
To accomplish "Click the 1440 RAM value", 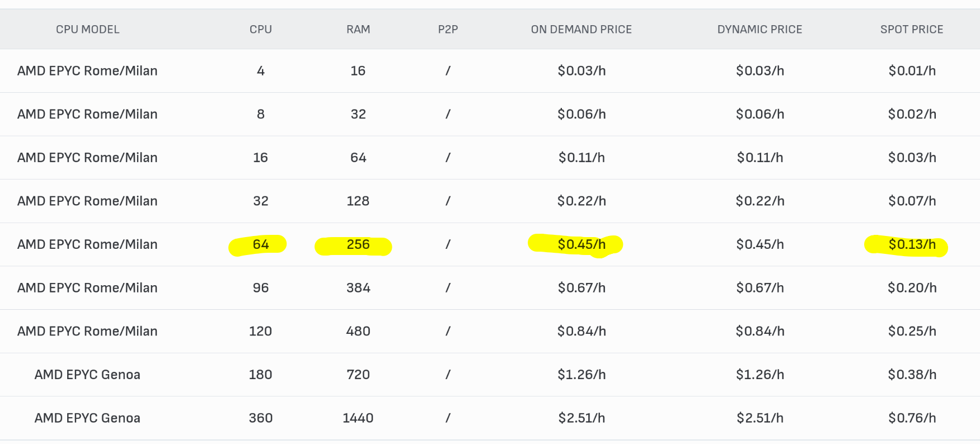I will 358,418.
